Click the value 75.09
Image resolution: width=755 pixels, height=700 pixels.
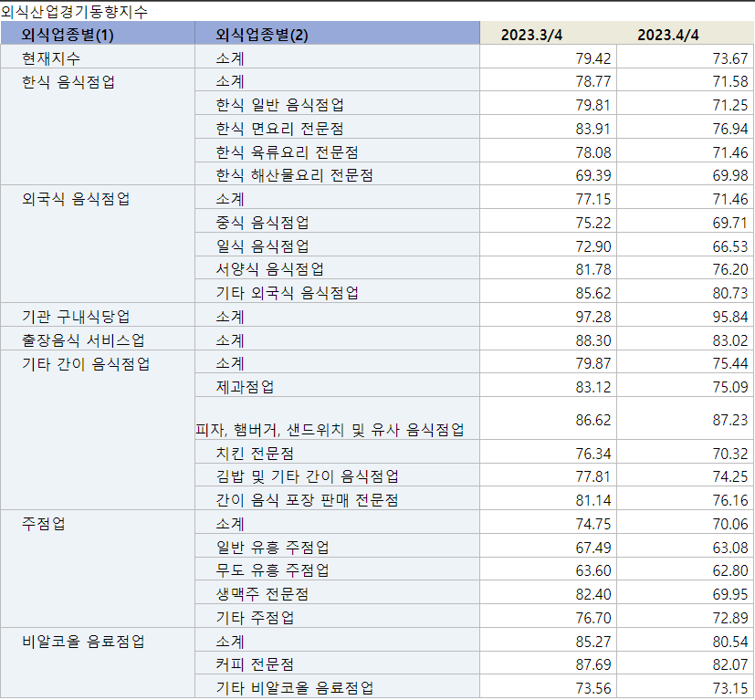(730, 387)
